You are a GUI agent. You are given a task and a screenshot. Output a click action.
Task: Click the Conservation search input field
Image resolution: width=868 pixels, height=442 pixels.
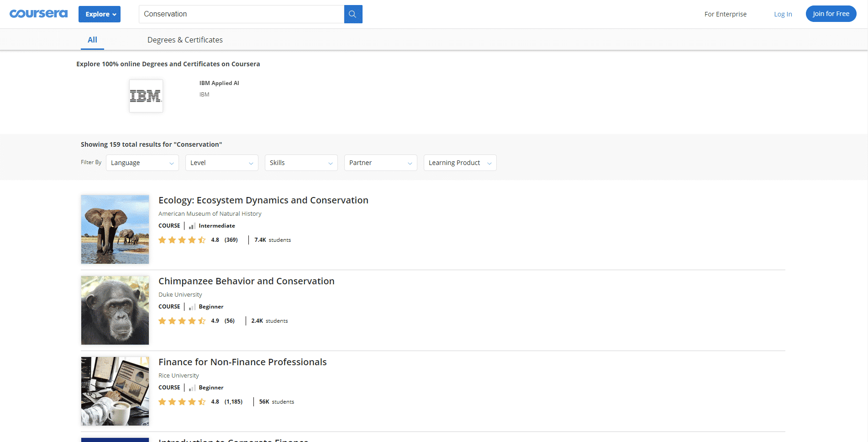[242, 14]
